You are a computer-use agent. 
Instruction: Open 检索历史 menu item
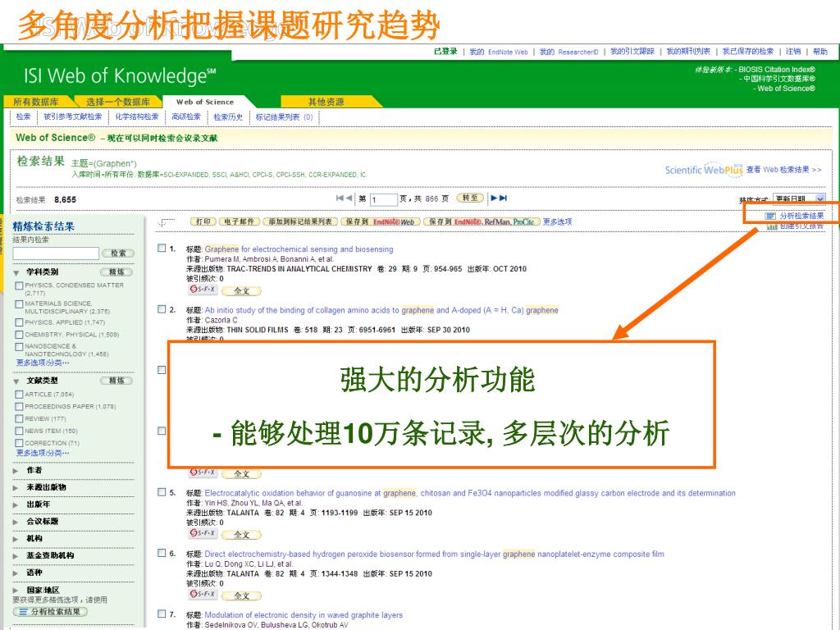(x=228, y=116)
